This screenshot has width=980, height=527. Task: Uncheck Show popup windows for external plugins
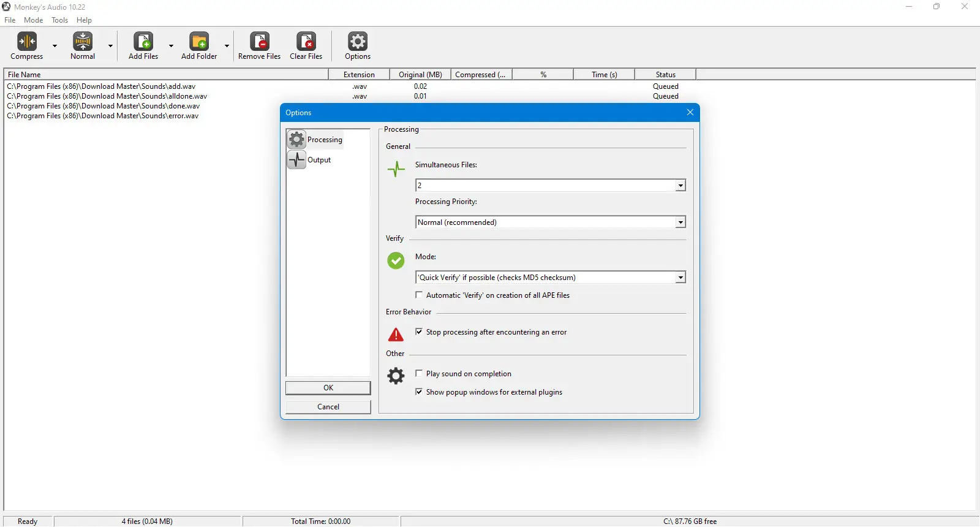419,392
